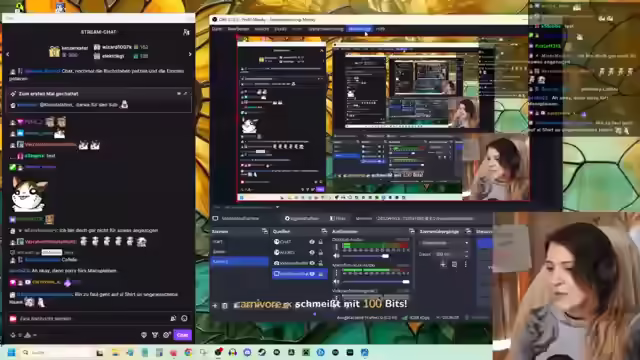The image size is (640, 360).
Task: Open the Datei menu in OBS
Action: [x=217, y=29]
